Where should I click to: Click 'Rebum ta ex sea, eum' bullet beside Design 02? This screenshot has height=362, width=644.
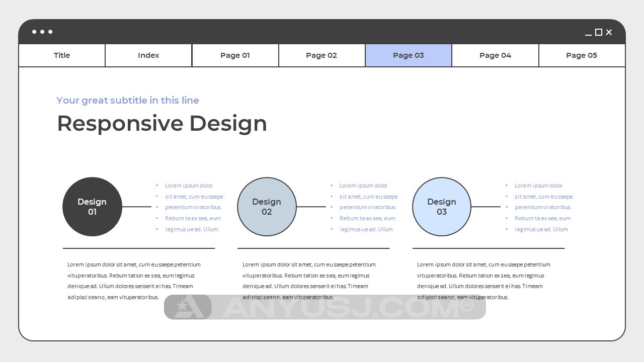pyautogui.click(x=367, y=218)
